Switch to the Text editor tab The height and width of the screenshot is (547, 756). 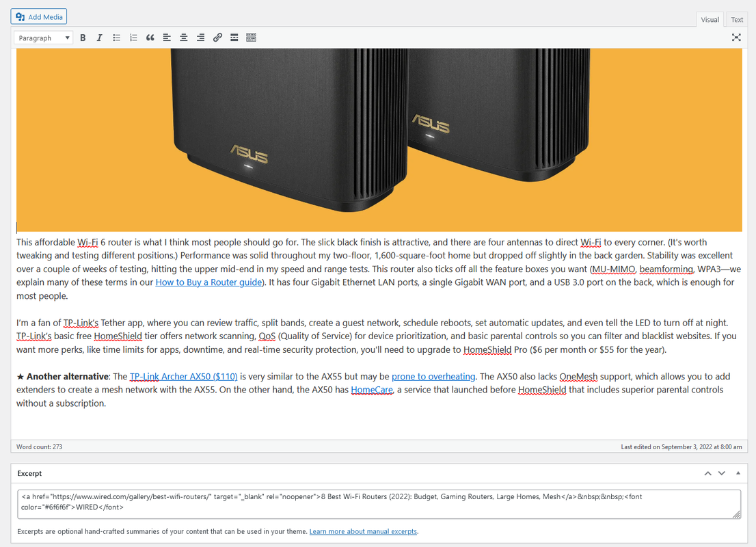pos(737,19)
